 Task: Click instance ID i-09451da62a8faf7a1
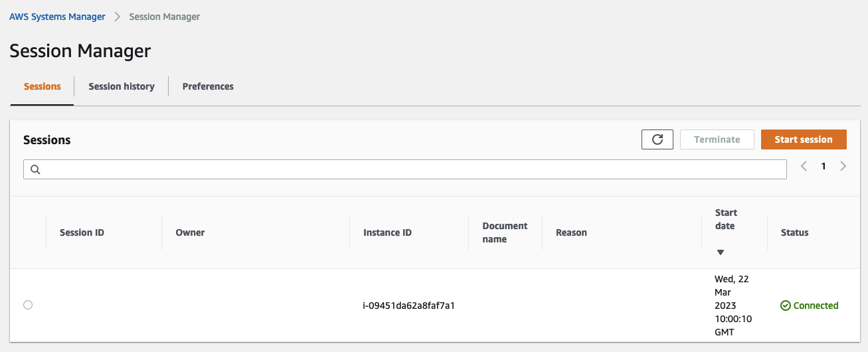(x=408, y=306)
